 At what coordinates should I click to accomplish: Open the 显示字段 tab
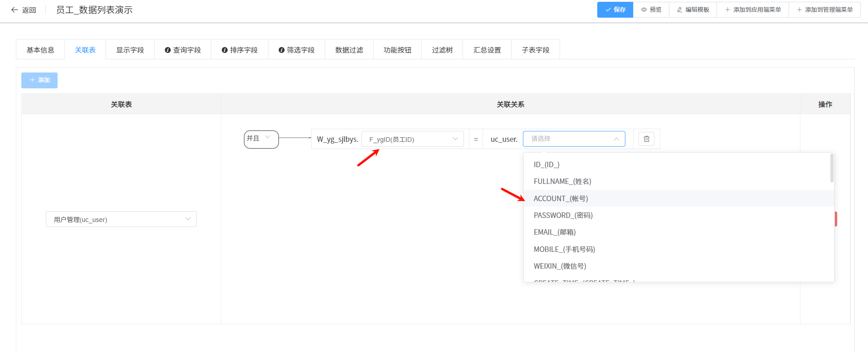[x=130, y=49]
